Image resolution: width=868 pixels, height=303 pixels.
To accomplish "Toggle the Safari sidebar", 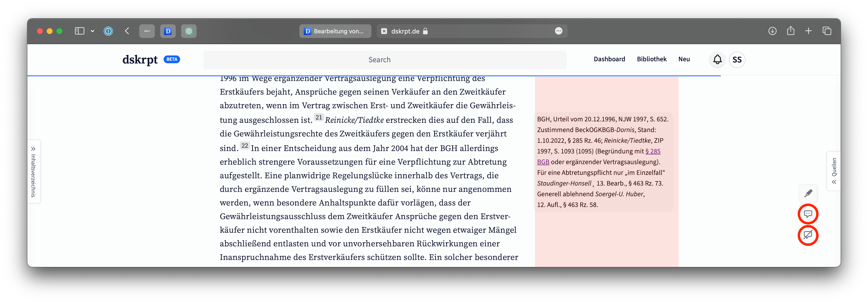I will (x=80, y=31).
